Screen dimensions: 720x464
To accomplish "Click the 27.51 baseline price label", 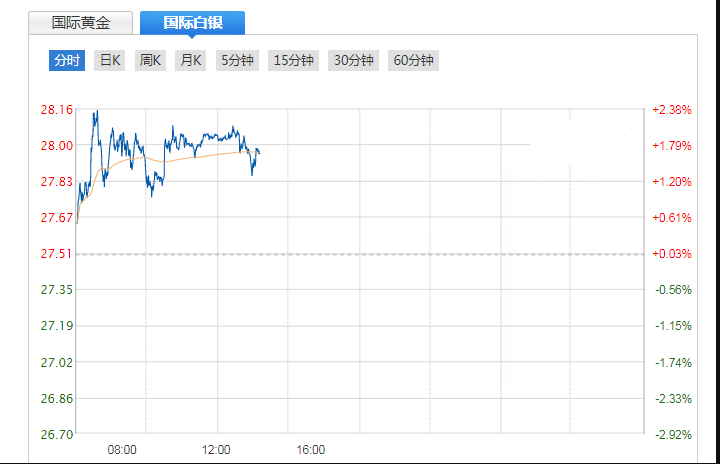I will 56,254.
